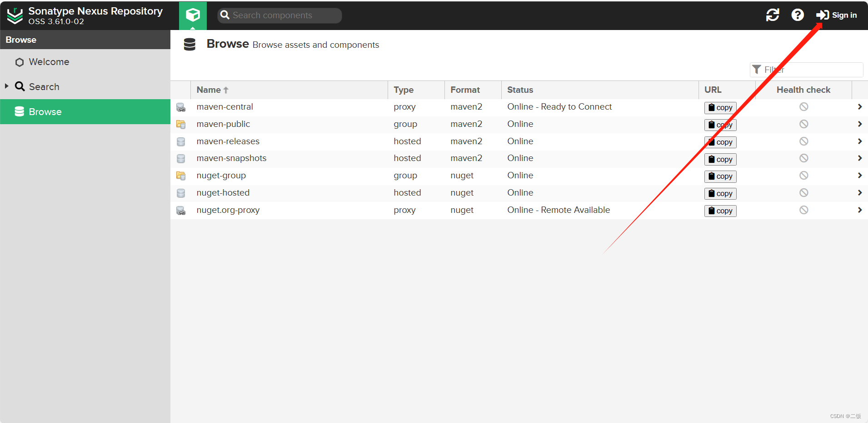Click health check icon for nuget.org-proxy

(804, 210)
